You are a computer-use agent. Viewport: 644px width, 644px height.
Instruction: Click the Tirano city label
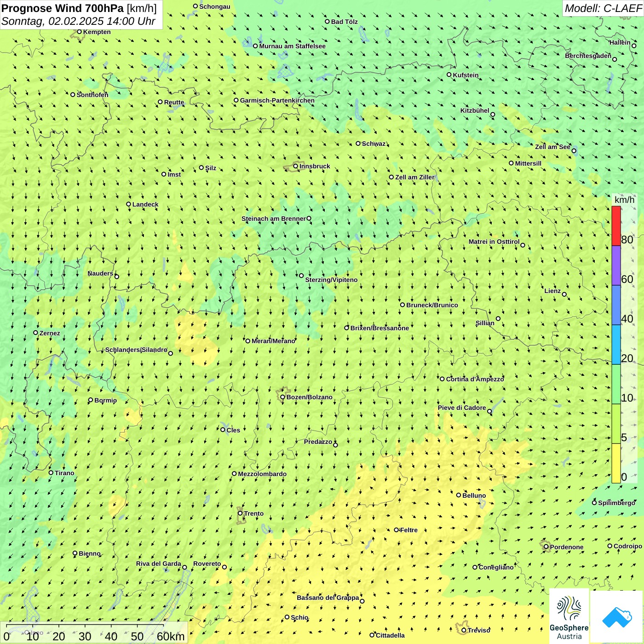click(x=64, y=473)
